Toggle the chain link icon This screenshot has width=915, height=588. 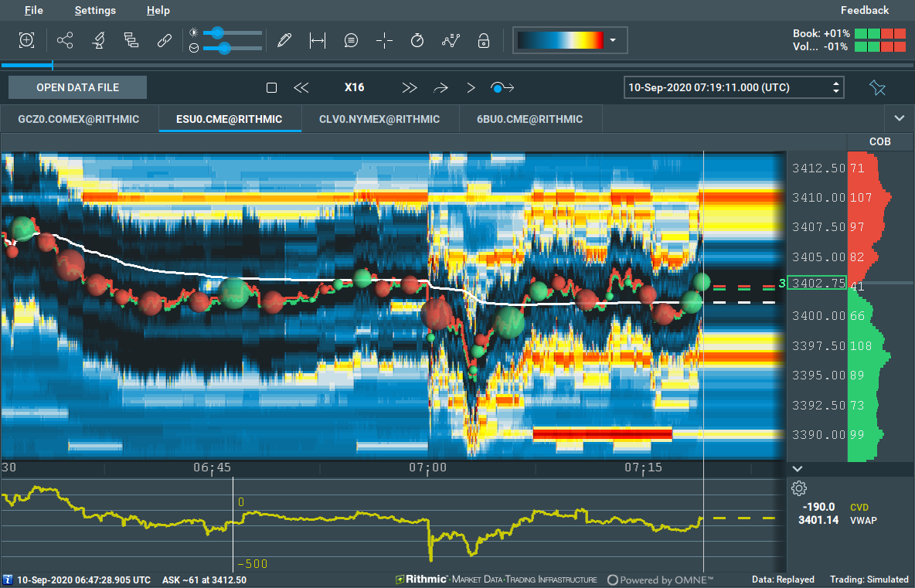(x=164, y=41)
